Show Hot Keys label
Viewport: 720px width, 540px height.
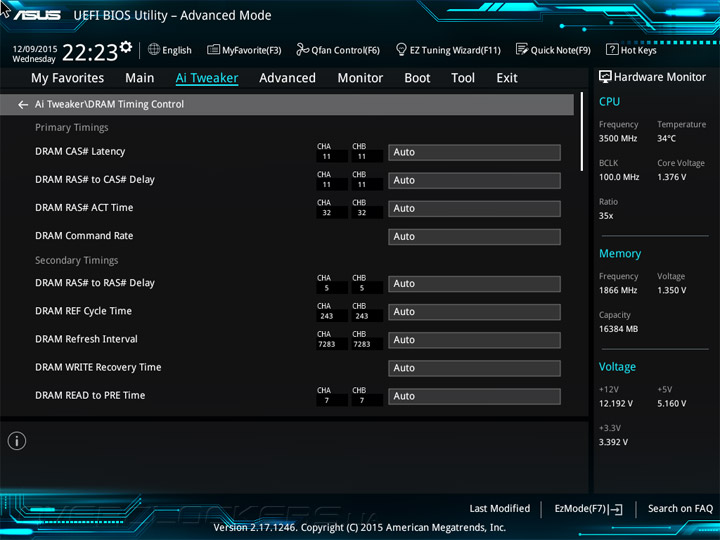638,50
